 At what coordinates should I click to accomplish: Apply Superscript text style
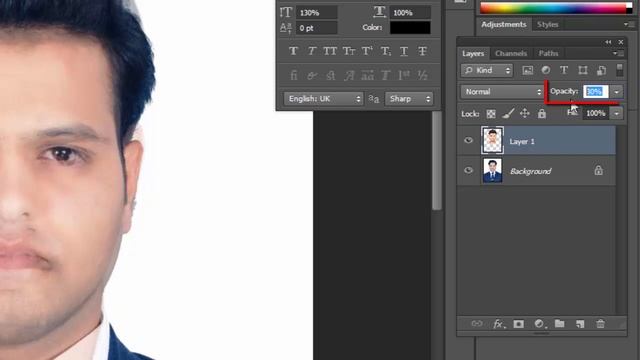(367, 51)
